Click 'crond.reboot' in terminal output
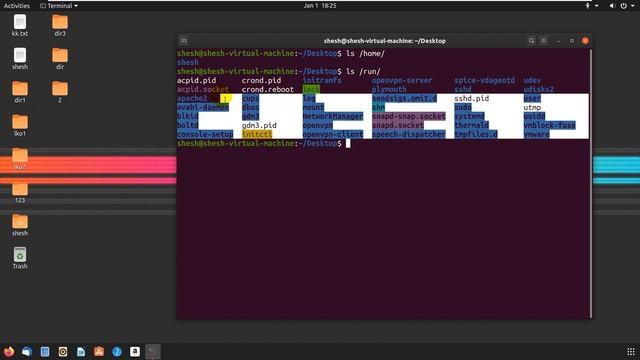 [x=268, y=89]
